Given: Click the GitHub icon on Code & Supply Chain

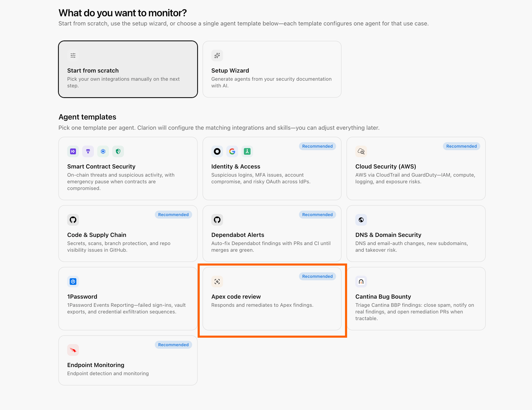Looking at the screenshot, I should (x=73, y=220).
